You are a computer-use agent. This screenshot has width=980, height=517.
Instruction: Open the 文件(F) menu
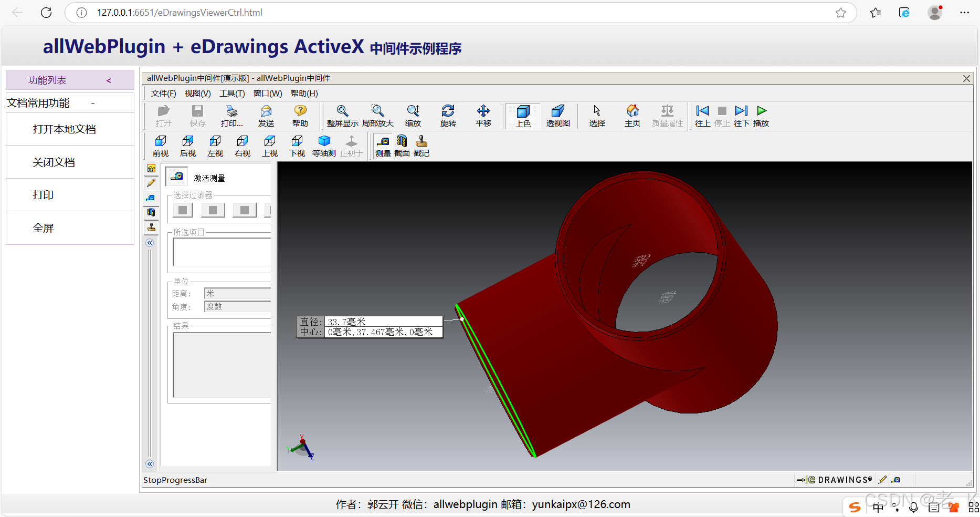163,94
